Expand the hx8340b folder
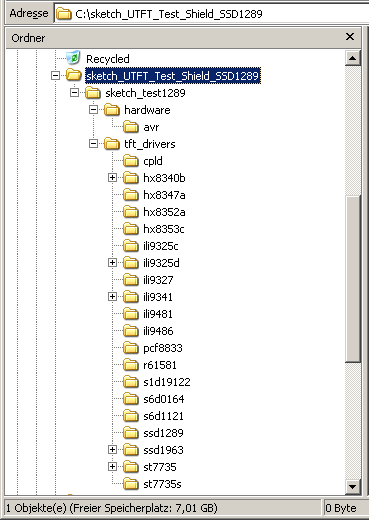This screenshot has height=521, width=369. (112, 178)
